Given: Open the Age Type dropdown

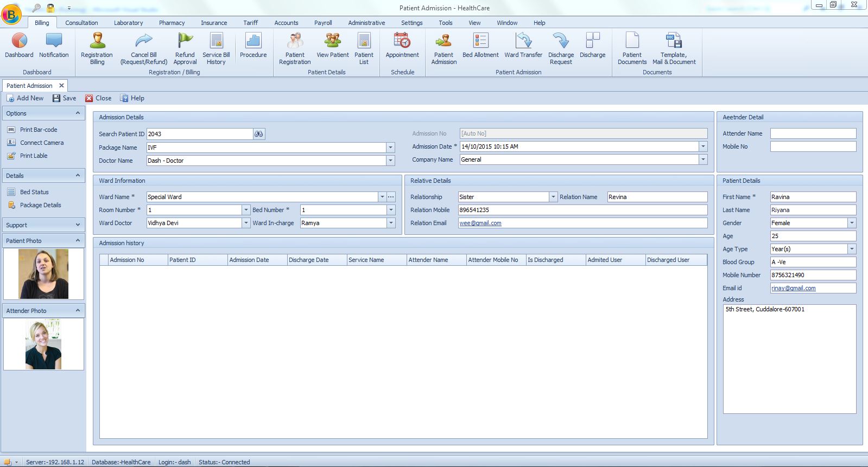Looking at the screenshot, I should [x=852, y=249].
